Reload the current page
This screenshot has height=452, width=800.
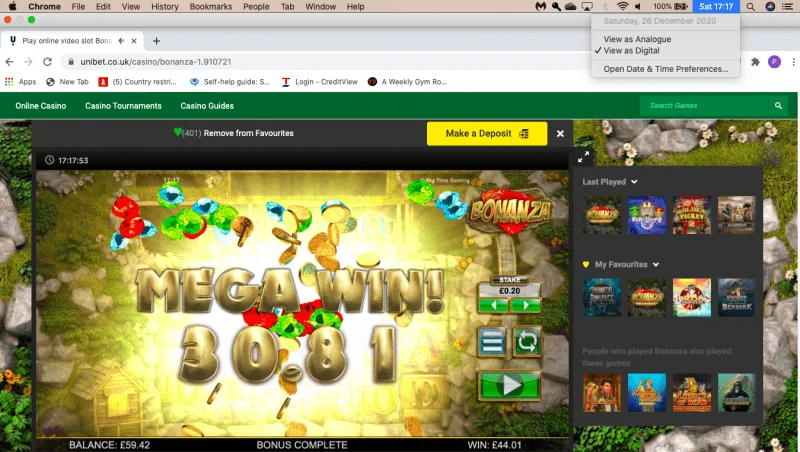tap(47, 62)
